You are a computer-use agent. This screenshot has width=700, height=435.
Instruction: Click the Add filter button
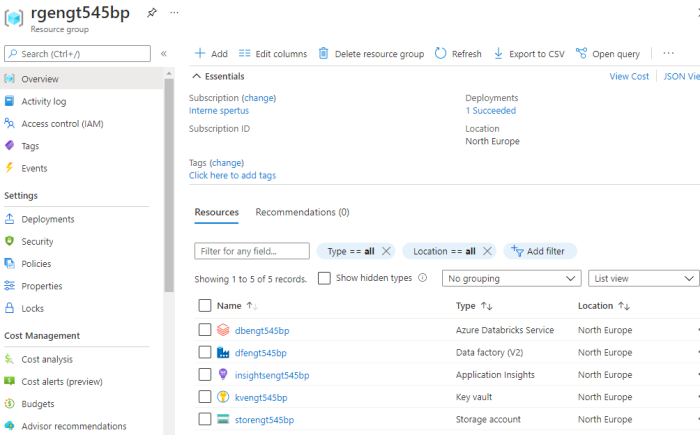click(x=540, y=251)
